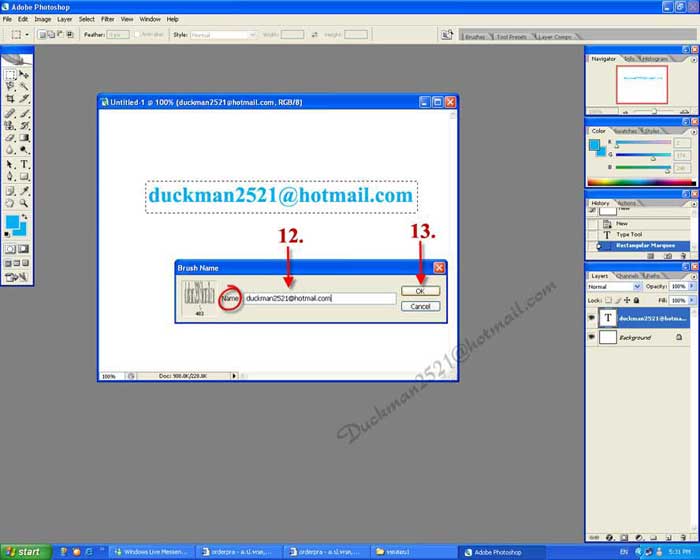Screen dimensions: 700x560
Task: Select the Pen tool
Action: click(x=10, y=176)
